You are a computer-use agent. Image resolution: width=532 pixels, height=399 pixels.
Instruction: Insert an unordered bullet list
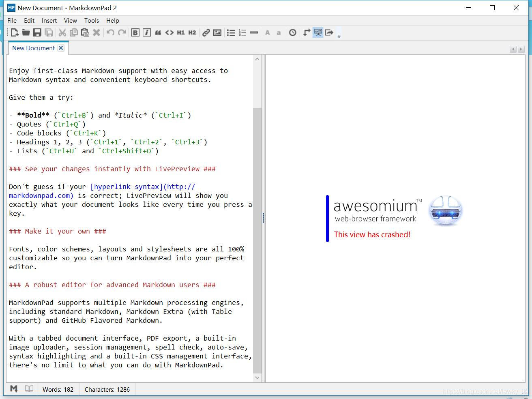click(231, 33)
